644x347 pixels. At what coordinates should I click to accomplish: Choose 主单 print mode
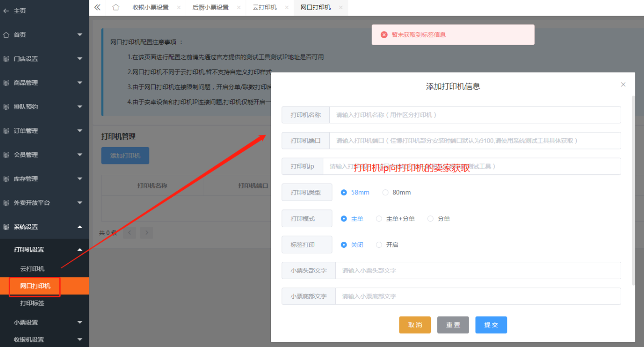click(352, 219)
